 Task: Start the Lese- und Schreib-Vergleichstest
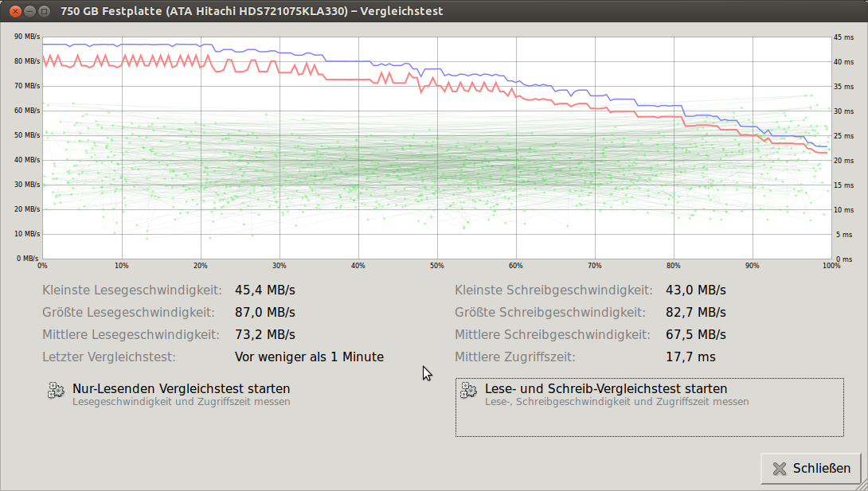[605, 389]
